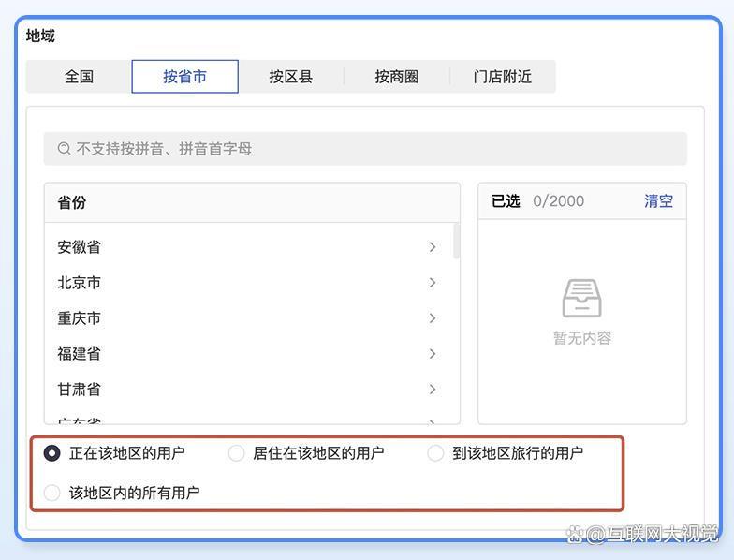
Task: Select 到该地区旅行的用户 radio option
Action: [435, 453]
